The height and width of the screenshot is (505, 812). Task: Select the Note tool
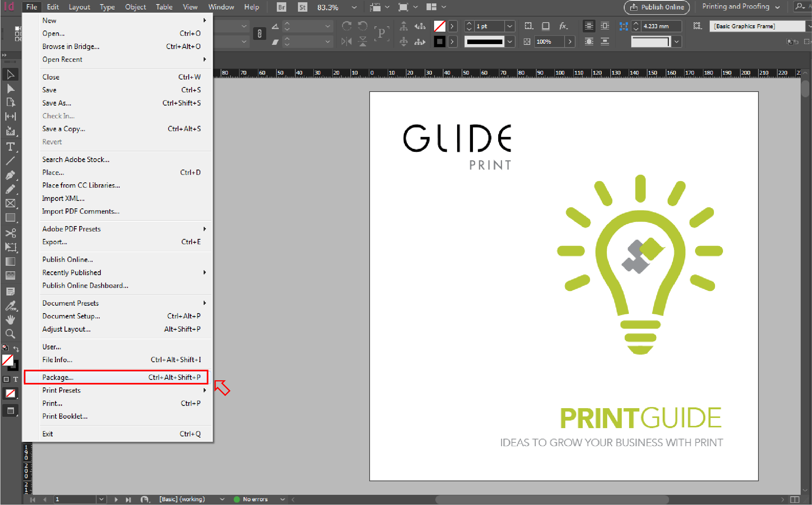tap(11, 291)
